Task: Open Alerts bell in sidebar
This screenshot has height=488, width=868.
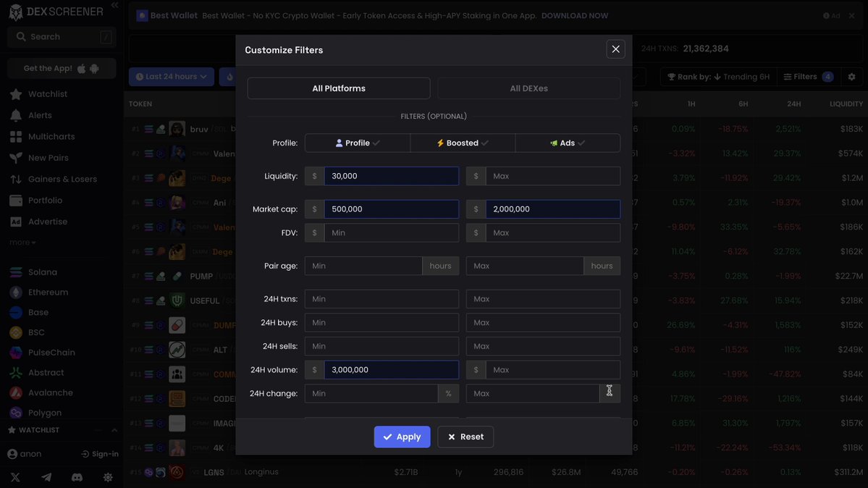Action: pyautogui.click(x=16, y=115)
